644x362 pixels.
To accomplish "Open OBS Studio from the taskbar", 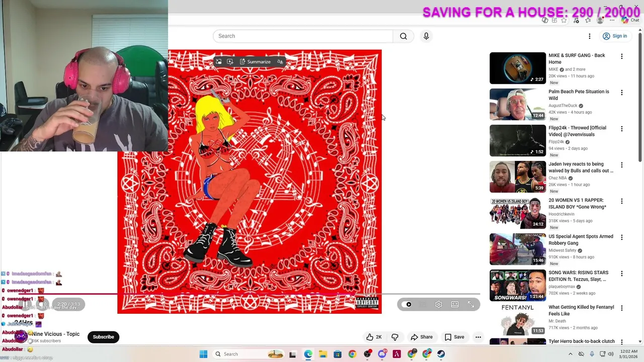I will point(367,354).
